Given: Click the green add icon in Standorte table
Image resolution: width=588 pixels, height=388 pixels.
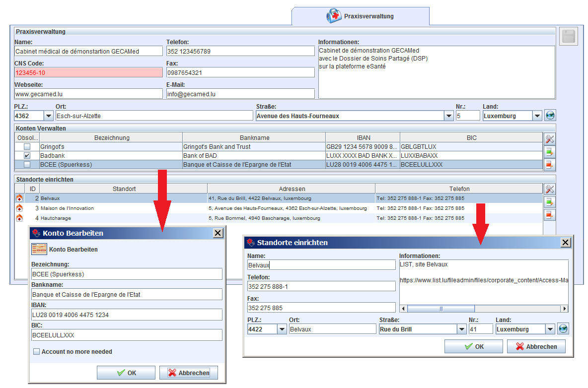Looking at the screenshot, I should coord(549,202).
